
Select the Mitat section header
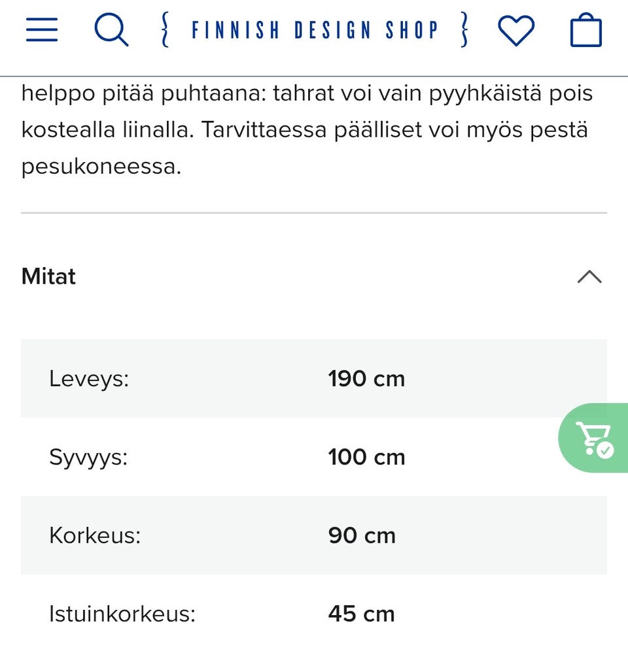pos(48,277)
